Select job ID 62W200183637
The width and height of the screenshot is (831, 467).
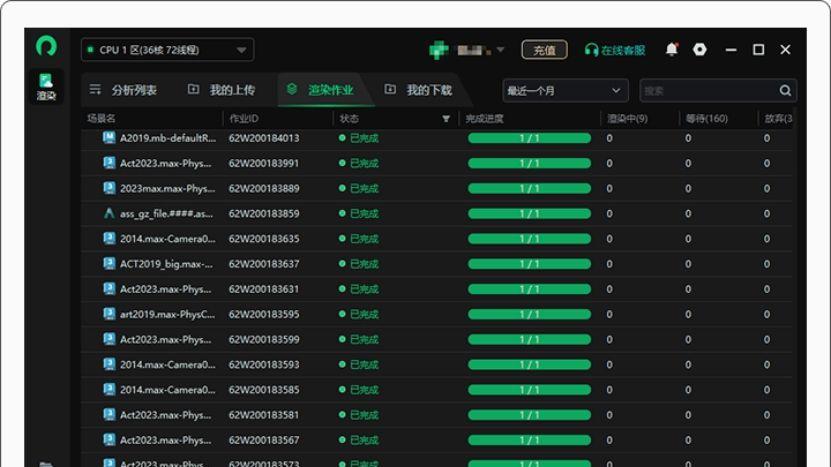pos(264,264)
